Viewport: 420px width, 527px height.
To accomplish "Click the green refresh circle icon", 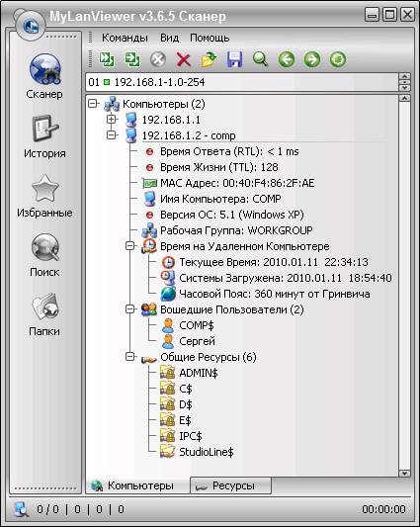I will (338, 60).
